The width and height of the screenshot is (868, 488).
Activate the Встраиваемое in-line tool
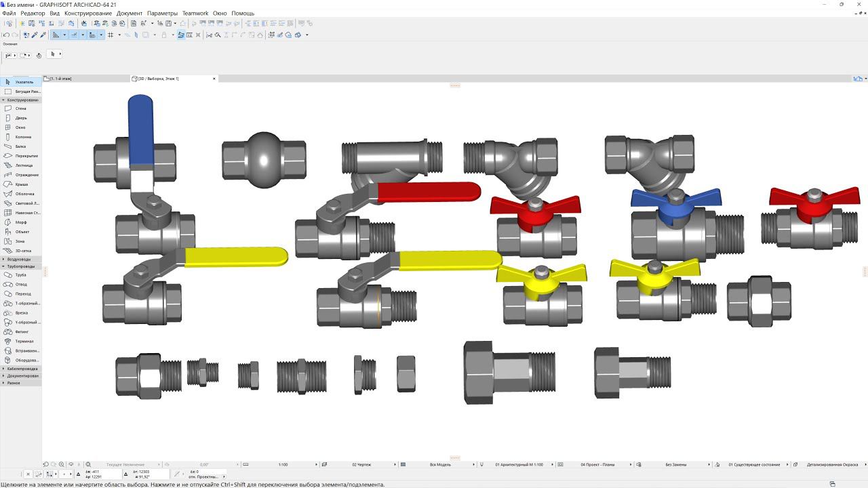click(x=20, y=351)
